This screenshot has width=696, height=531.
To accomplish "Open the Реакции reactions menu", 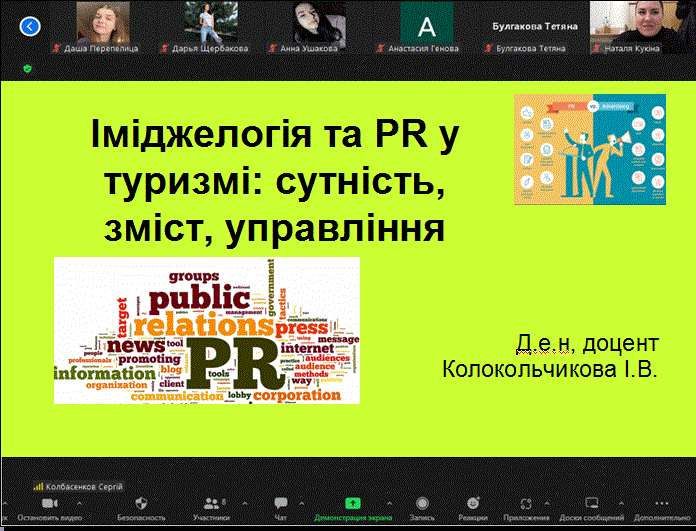I will (x=473, y=509).
